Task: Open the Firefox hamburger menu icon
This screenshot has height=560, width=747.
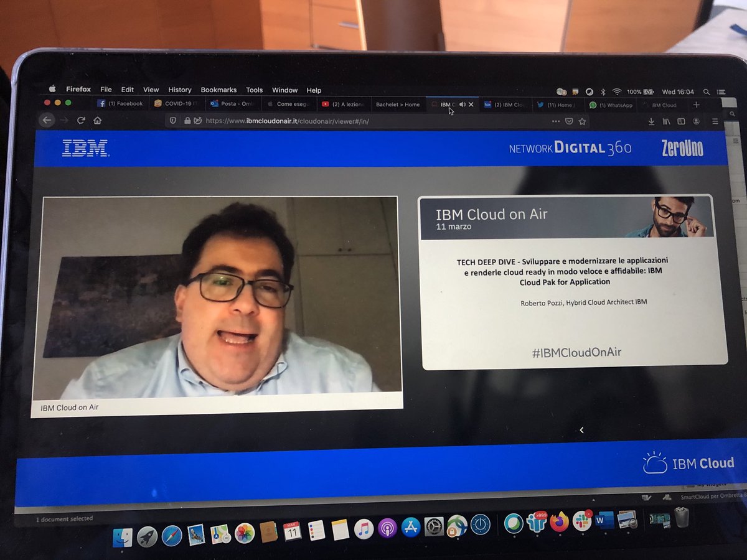Action: click(x=716, y=121)
